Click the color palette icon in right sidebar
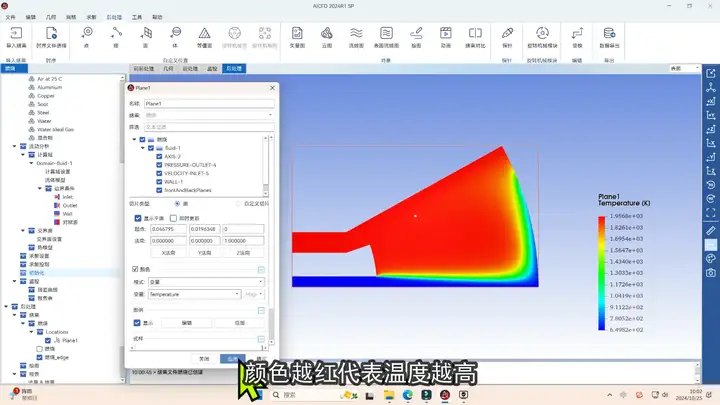Image resolution: width=720 pixels, height=405 pixels. [710, 259]
